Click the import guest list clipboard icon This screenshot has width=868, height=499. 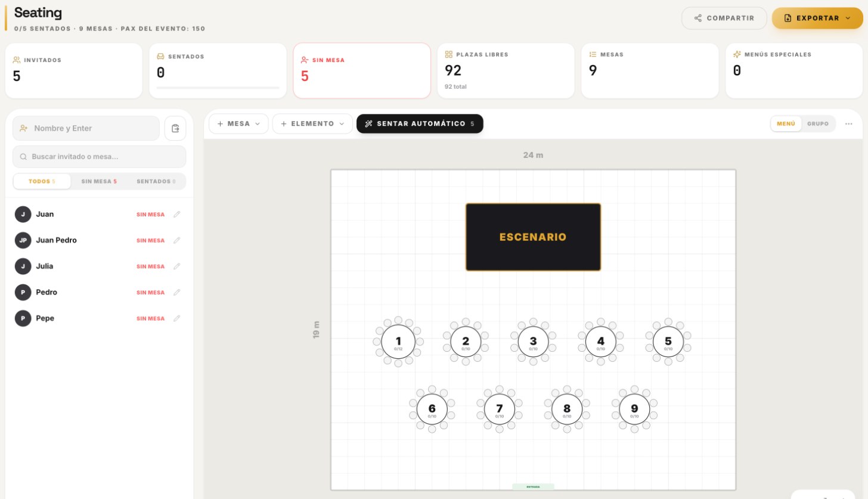click(x=175, y=128)
